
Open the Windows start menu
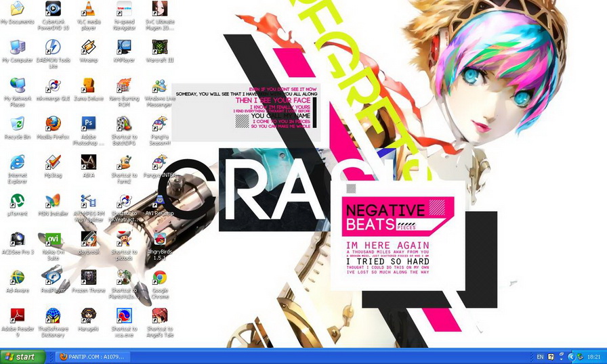(22, 357)
